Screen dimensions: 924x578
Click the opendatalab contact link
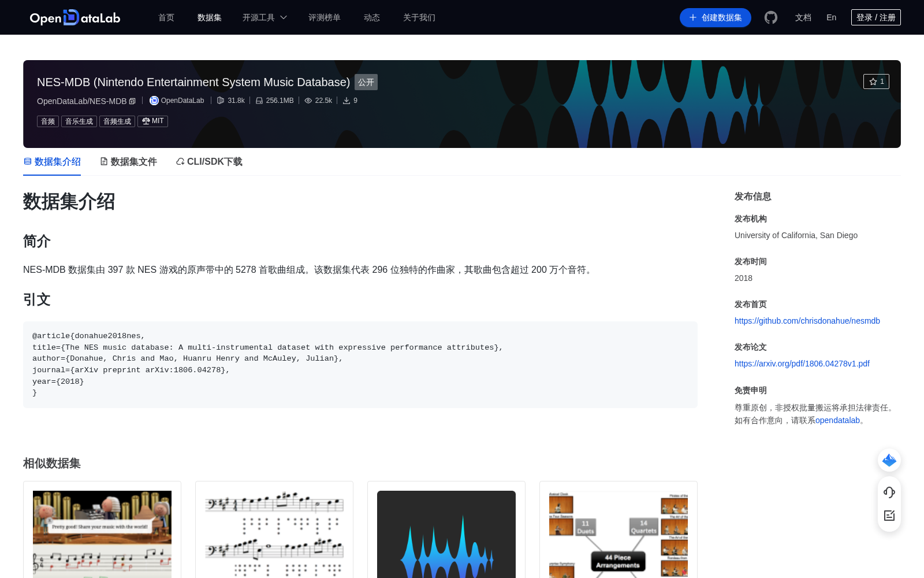pos(837,420)
